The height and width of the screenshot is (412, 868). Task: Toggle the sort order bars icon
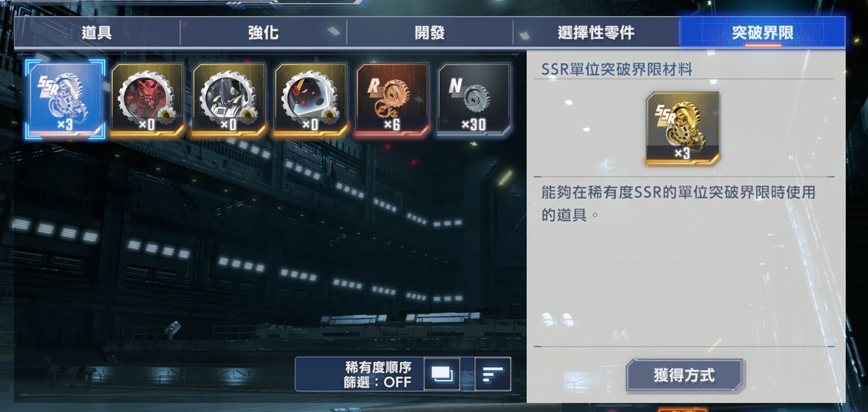point(492,375)
